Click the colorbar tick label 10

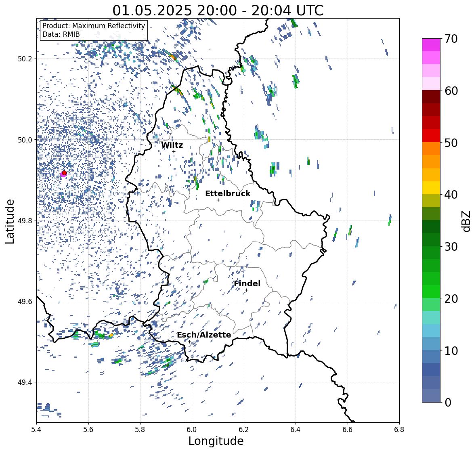451,350
